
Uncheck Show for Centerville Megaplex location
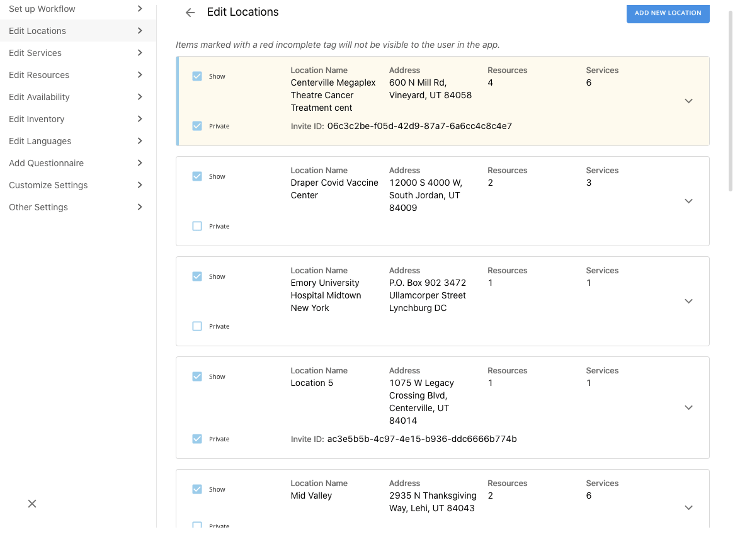pos(197,76)
